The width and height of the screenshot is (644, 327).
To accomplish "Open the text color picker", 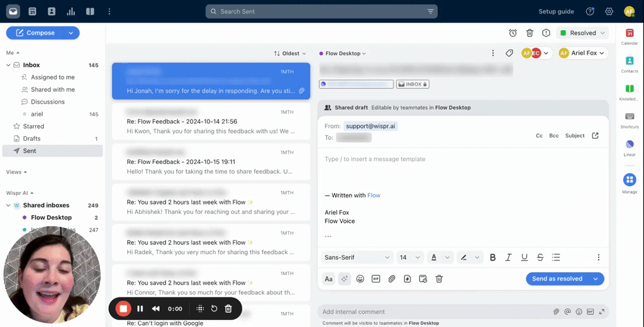I will coord(440,257).
